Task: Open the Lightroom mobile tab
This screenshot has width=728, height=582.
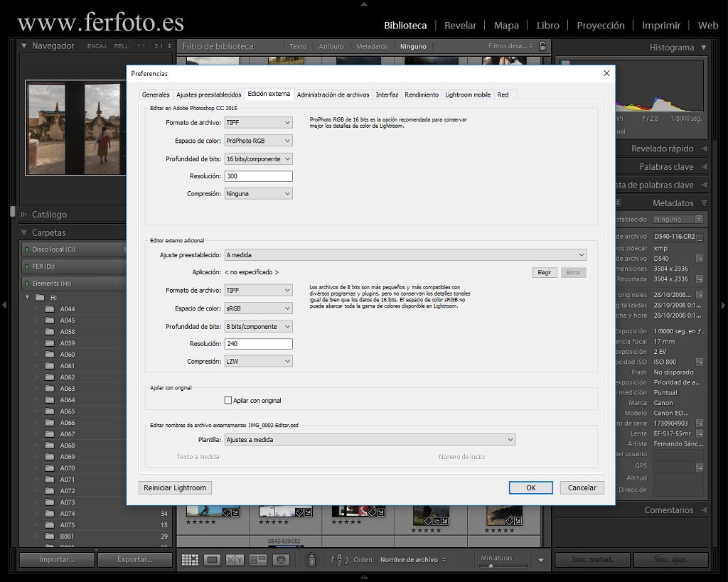Action: click(x=468, y=95)
